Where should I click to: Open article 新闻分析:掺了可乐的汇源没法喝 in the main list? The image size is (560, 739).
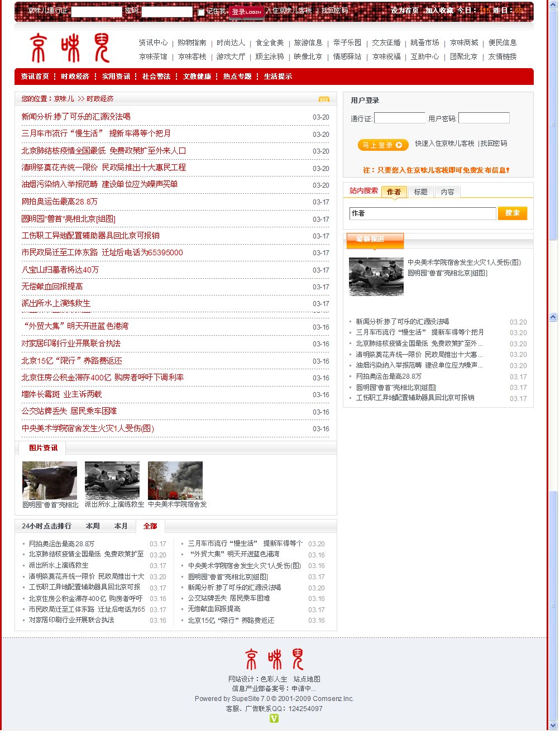[76, 117]
